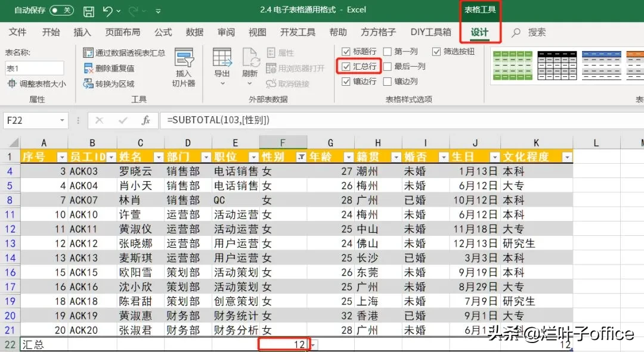Screen dimensions: 644x352
Task: Click Insert Slicer (插入切片器) icon
Action: [184, 57]
